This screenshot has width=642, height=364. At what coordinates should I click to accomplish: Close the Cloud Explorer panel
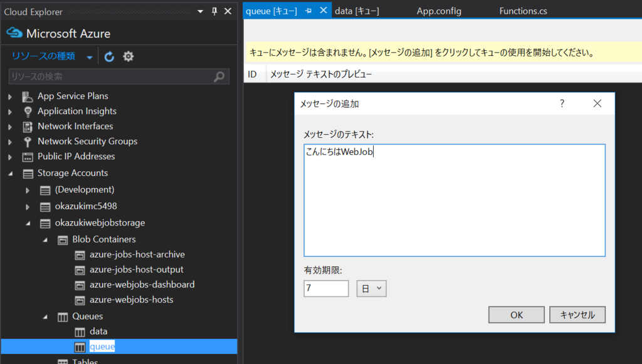point(228,11)
